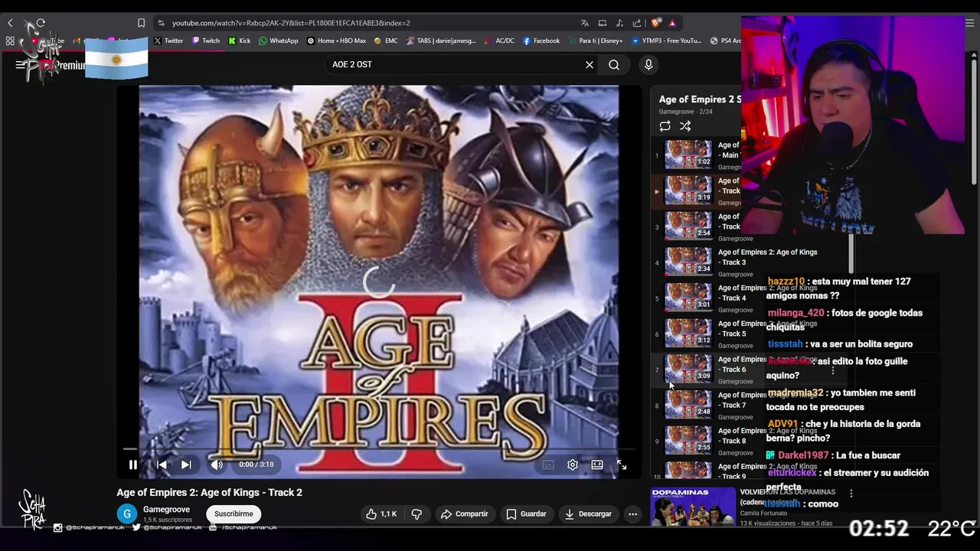Open the YTMP3 bookmark
Image resolution: width=980 pixels, height=551 pixels.
(667, 41)
